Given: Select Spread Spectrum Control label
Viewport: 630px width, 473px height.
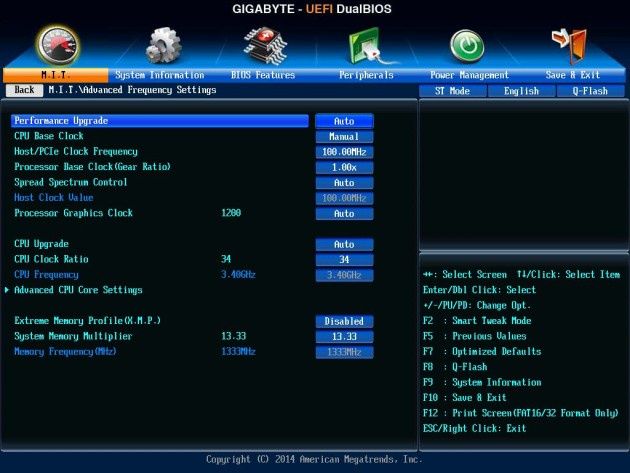Looking at the screenshot, I should pyautogui.click(x=71, y=182).
